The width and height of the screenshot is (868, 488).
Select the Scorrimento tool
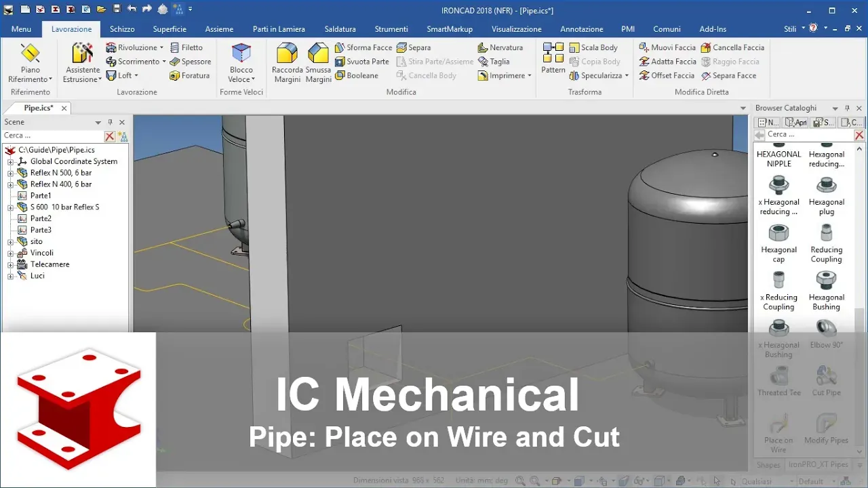point(135,62)
